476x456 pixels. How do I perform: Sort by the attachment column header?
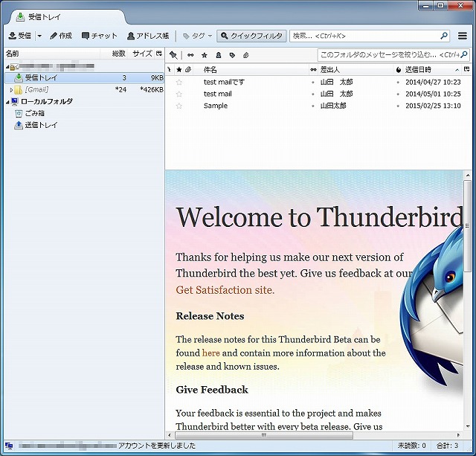[x=188, y=69]
